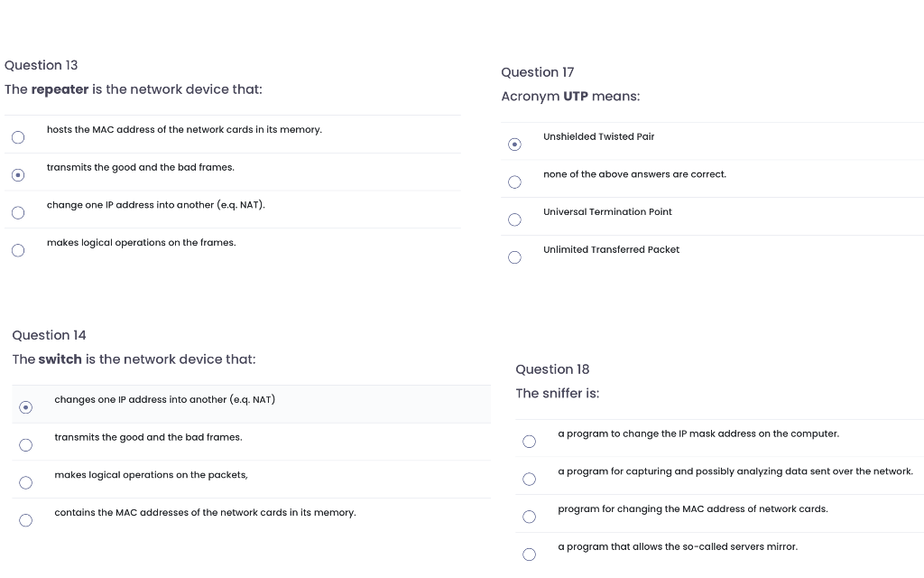Pick 'makes logical operations on the frames' option
This screenshot has height=578, width=924.
[x=17, y=250]
